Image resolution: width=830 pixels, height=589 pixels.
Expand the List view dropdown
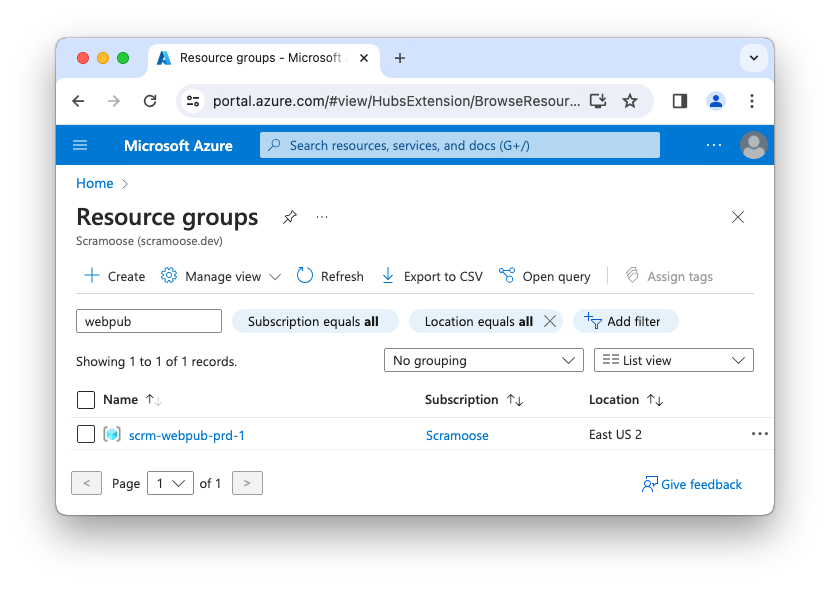tap(673, 360)
